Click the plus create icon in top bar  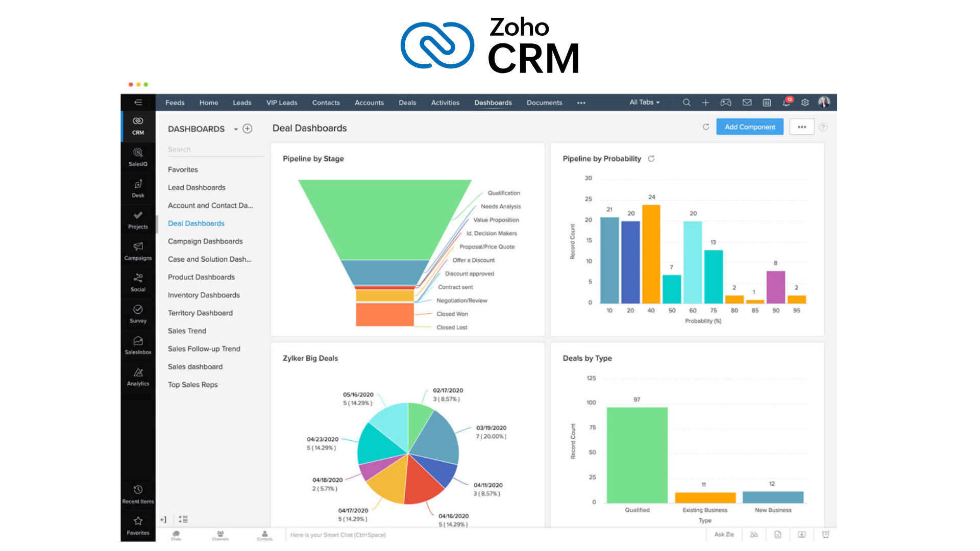click(705, 103)
